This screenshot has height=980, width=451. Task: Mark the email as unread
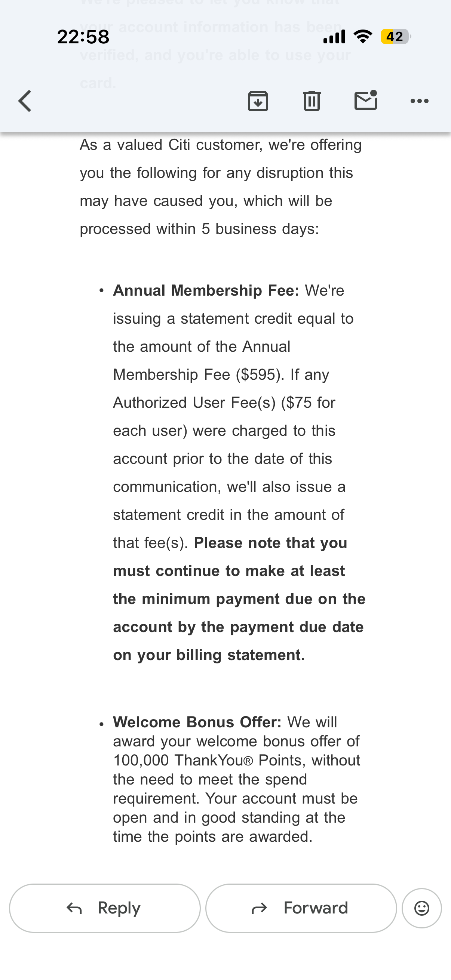365,101
